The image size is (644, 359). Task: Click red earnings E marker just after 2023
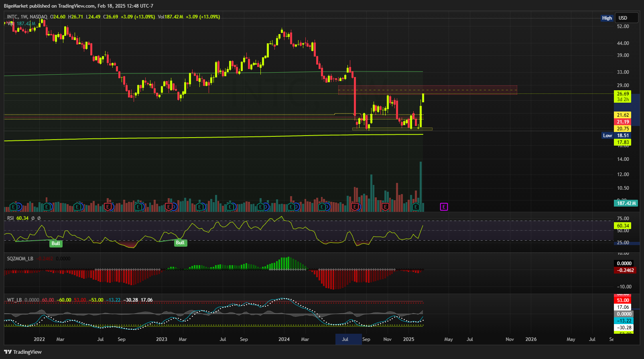[169, 207]
